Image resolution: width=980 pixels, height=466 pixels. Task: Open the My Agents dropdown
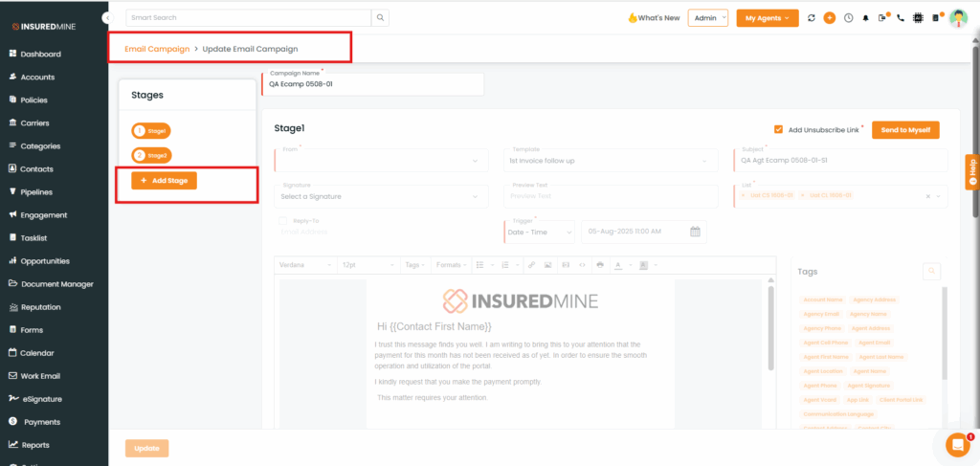click(767, 18)
